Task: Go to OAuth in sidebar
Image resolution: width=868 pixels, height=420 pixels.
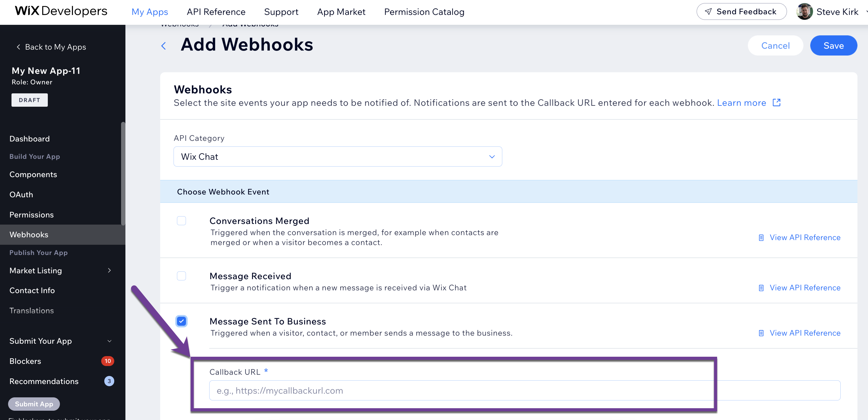Action: click(x=21, y=195)
